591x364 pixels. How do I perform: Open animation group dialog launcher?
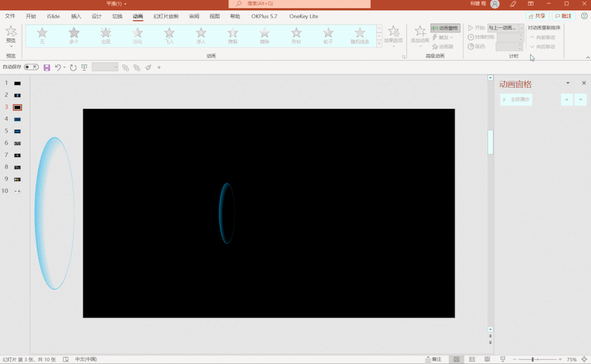[x=404, y=57]
